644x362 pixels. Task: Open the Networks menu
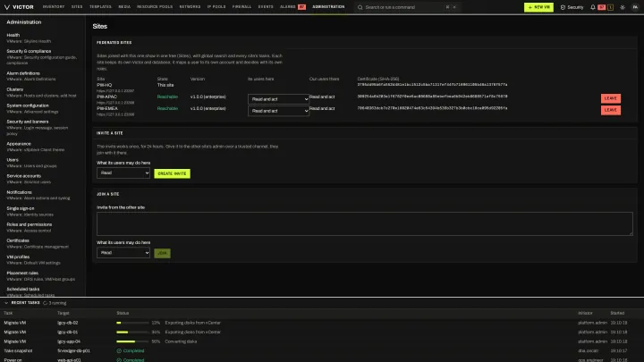pyautogui.click(x=190, y=7)
